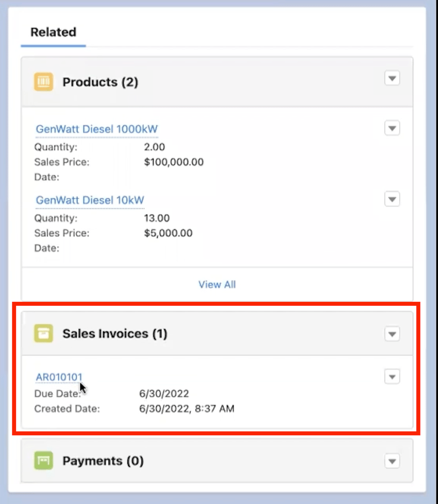Open the Products list actions menu
Image resolution: width=438 pixels, height=504 pixels.
click(392, 78)
